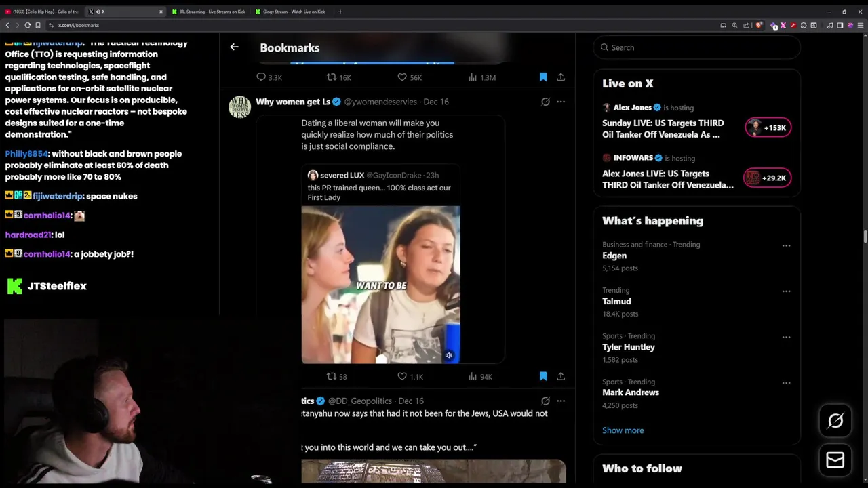Go back using browser back button
The image size is (868, 488).
coord(7,25)
